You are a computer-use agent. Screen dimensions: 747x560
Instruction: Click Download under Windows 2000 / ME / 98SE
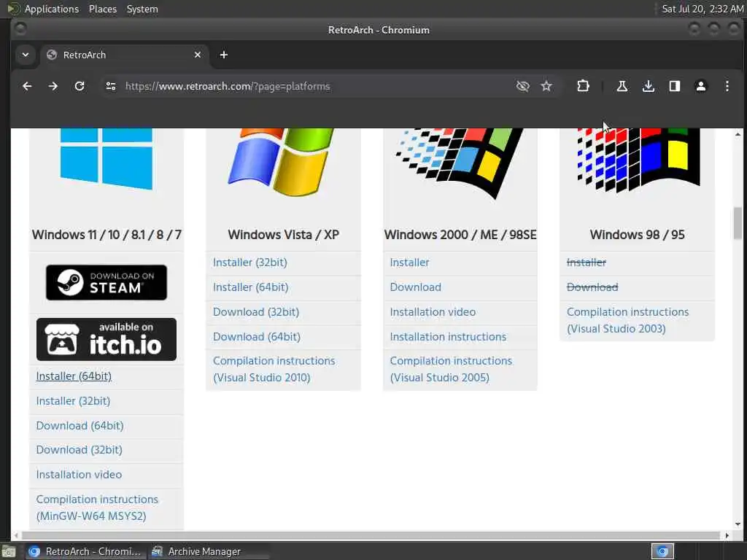(x=415, y=287)
